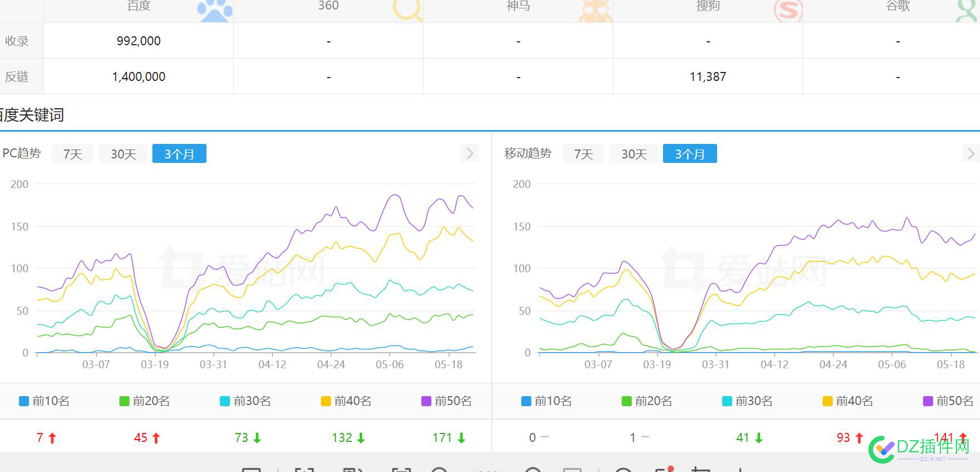The height and width of the screenshot is (472, 980).
Task: Click PC ranking count 7
Action: click(x=40, y=438)
